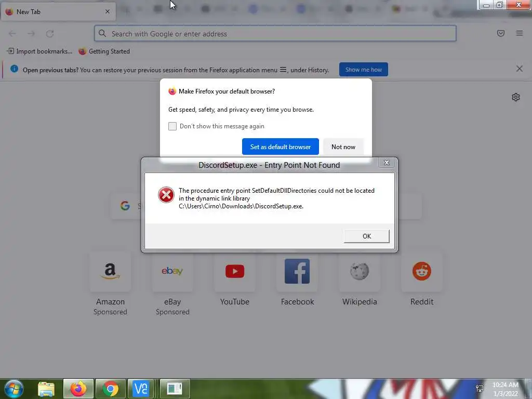Open the document window taskbar icon
532x399 pixels.
[x=175, y=389]
